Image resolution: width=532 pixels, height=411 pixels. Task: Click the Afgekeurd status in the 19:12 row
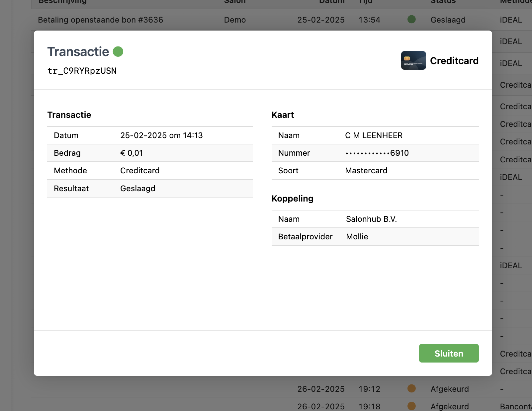(449, 389)
